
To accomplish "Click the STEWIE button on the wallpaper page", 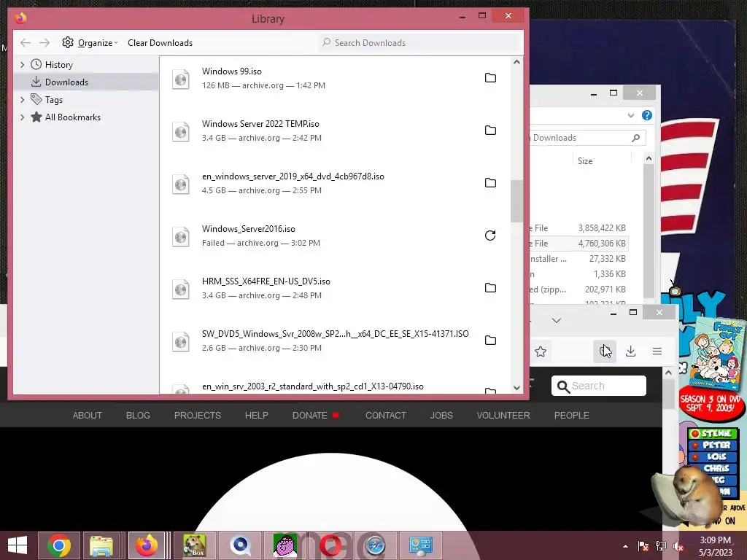I will click(x=713, y=433).
